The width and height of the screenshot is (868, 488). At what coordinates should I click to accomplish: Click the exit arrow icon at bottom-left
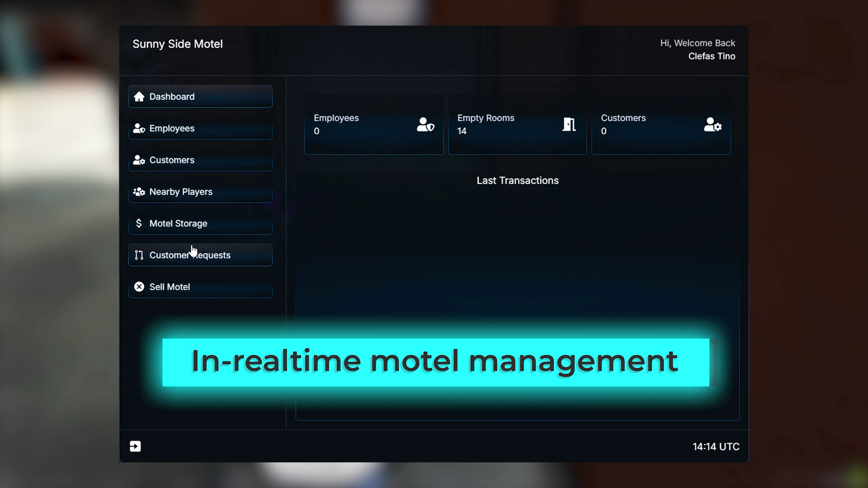click(x=135, y=446)
